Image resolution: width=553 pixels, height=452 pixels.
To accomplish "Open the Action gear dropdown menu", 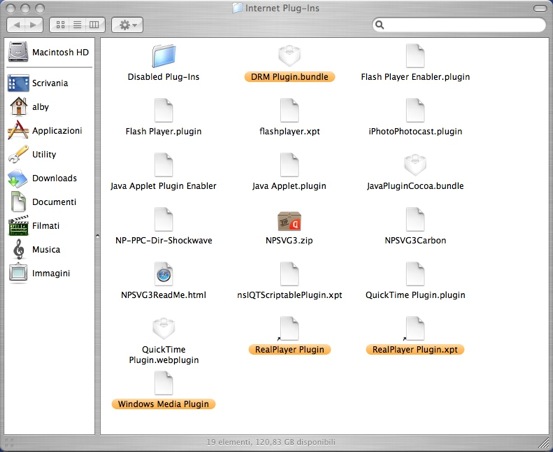I will click(127, 25).
